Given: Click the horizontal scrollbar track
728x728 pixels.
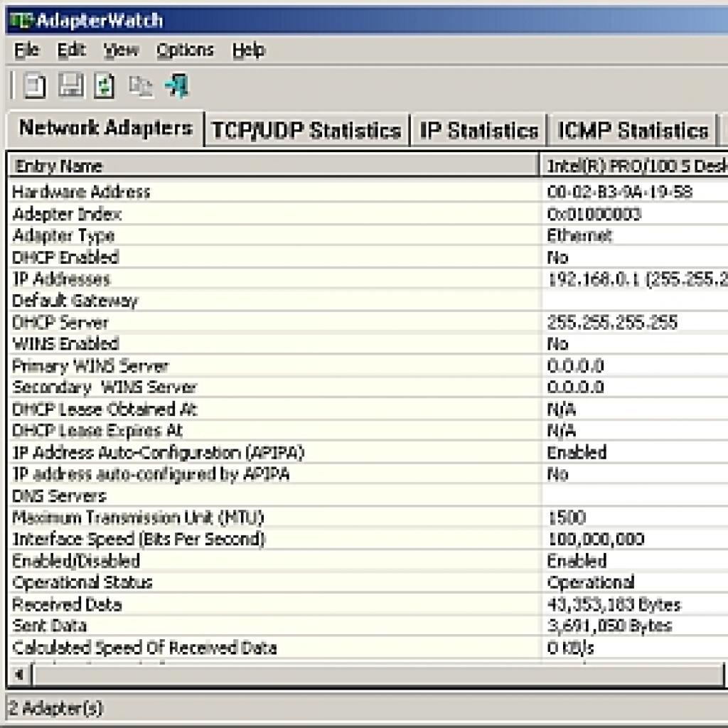Looking at the screenshot, I should pyautogui.click(x=378, y=675).
